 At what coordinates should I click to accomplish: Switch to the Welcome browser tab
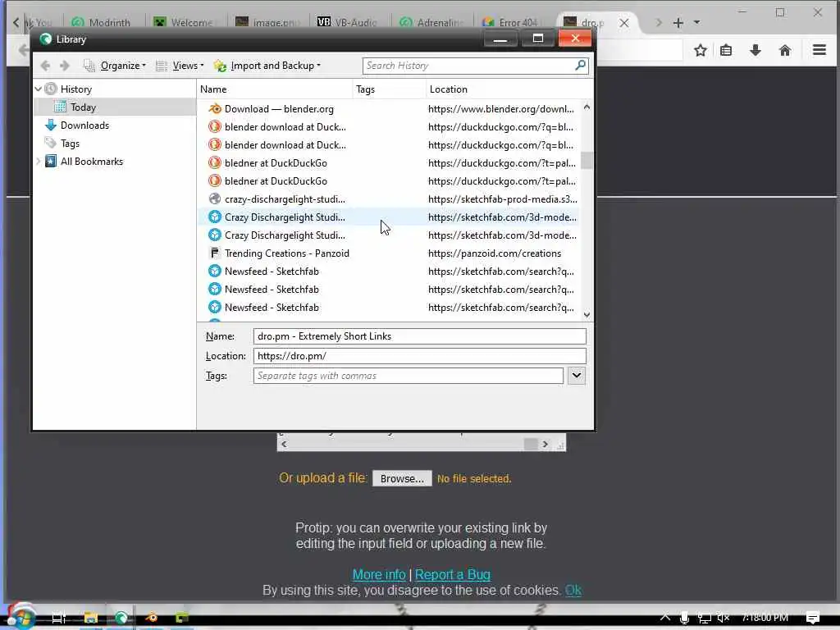click(184, 22)
